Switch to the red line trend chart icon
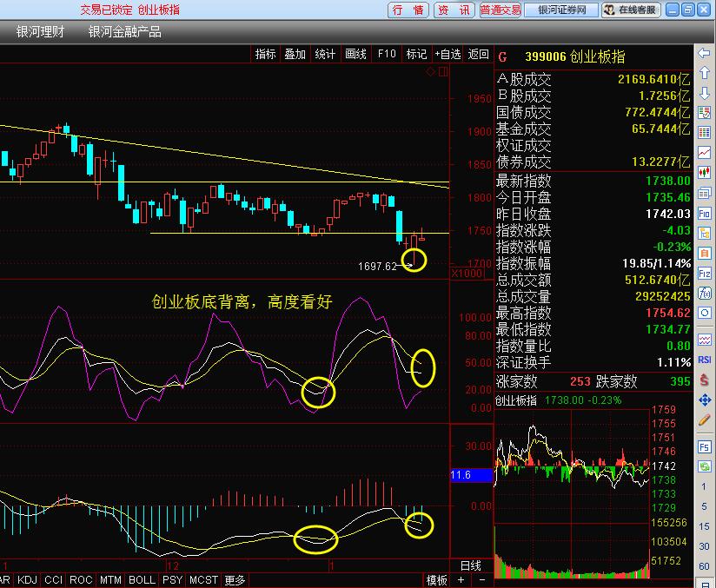The height and width of the screenshot is (588, 716). pyautogui.click(x=704, y=153)
